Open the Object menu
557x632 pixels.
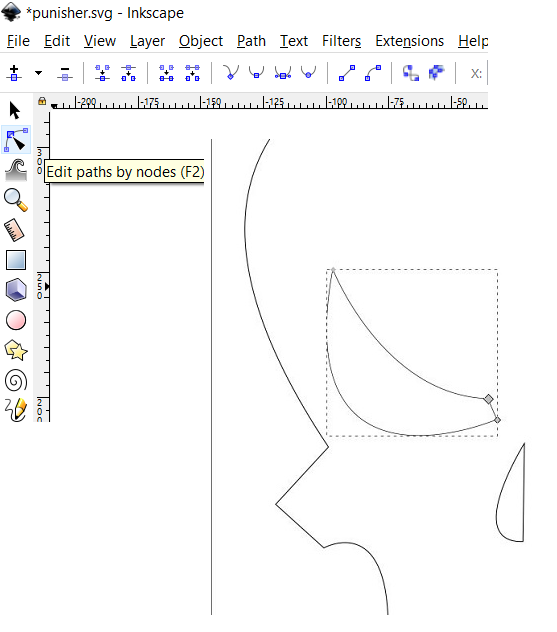pos(201,41)
